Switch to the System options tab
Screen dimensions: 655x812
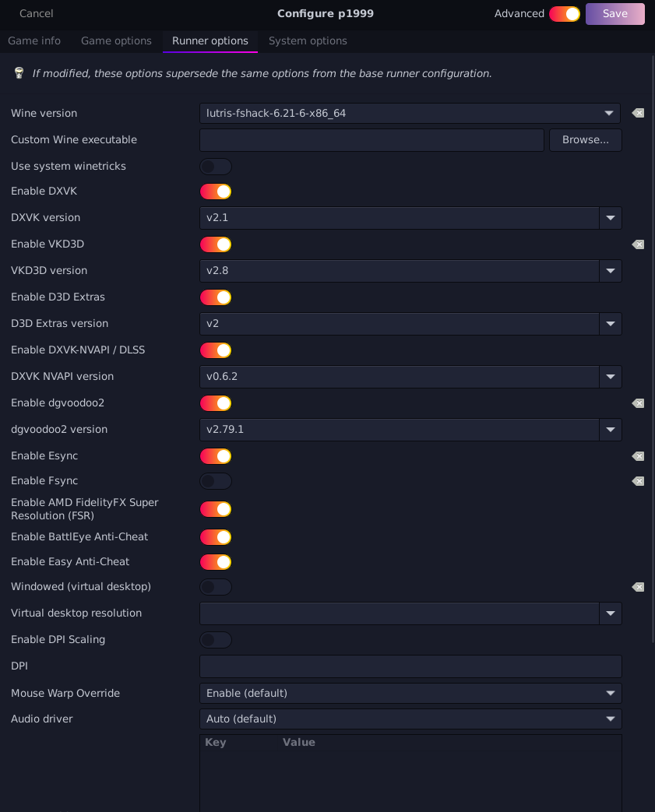coord(308,41)
